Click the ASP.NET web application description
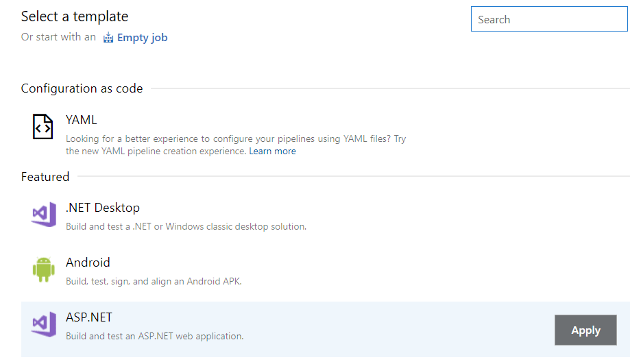Viewport: 630px width, 364px height. tap(154, 336)
